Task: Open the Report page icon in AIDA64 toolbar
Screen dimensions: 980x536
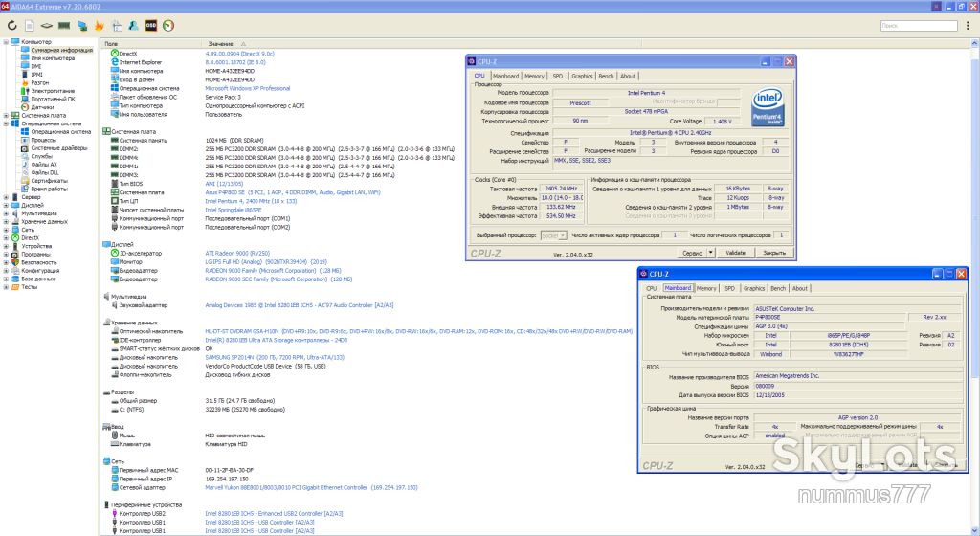Action: pos(30,26)
